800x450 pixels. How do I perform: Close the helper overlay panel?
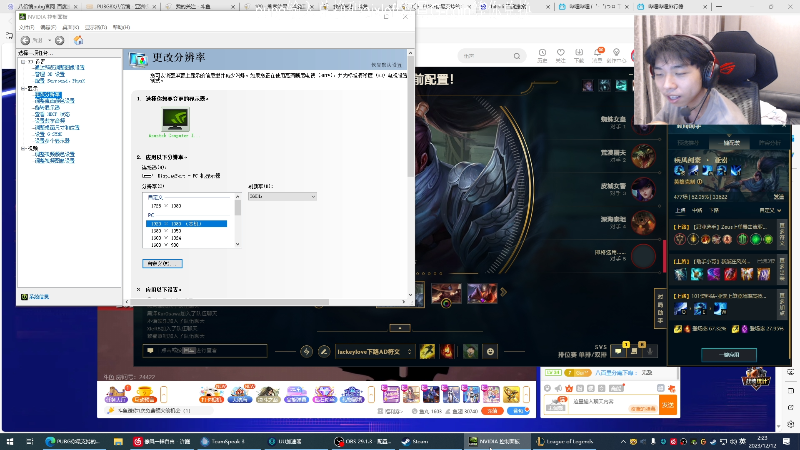(784, 126)
